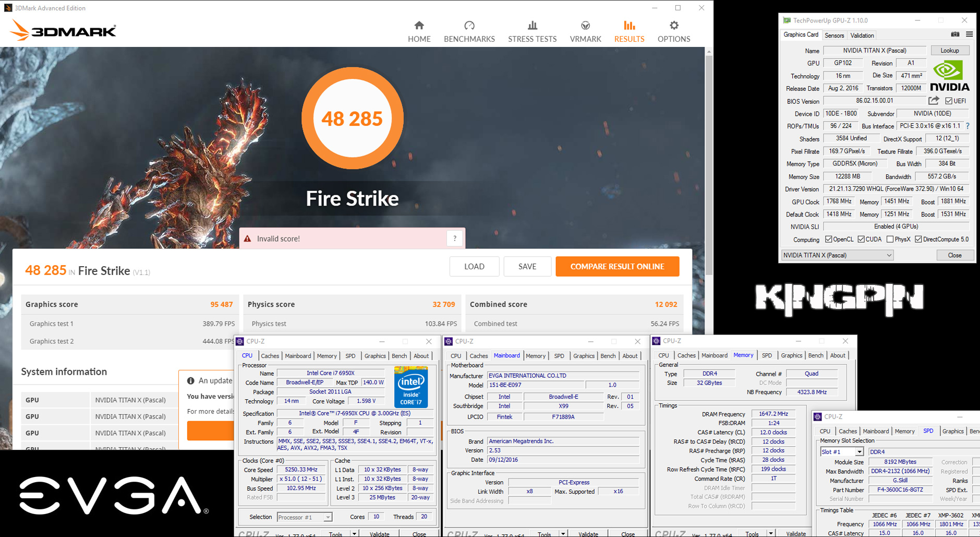The image size is (980, 537).
Task: Open the GPU-Z hamburger menu icon
Action: click(x=969, y=34)
